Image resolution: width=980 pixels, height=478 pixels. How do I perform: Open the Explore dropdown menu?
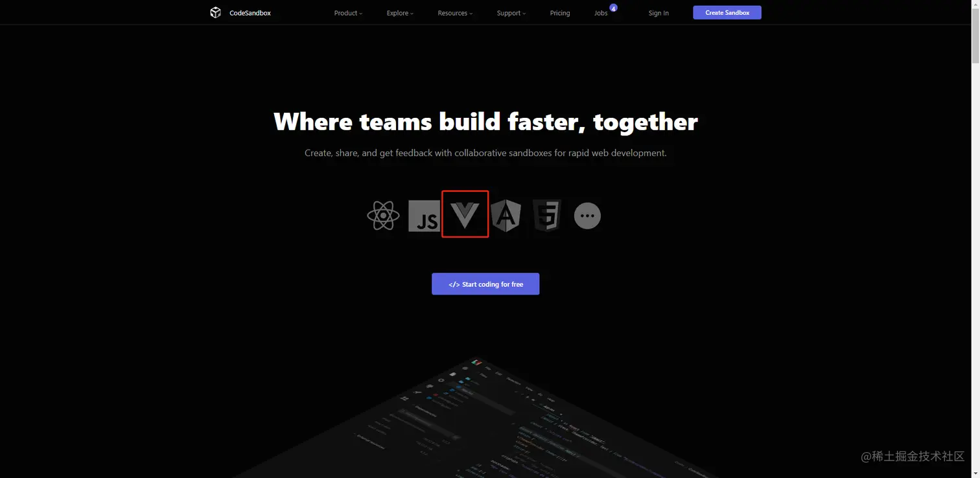(x=400, y=13)
